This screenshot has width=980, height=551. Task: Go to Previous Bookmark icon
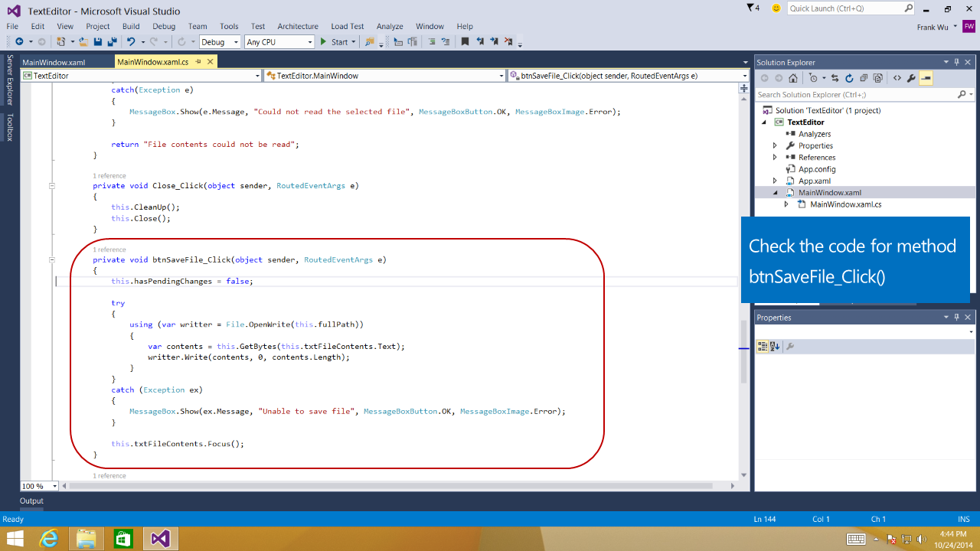(x=480, y=42)
